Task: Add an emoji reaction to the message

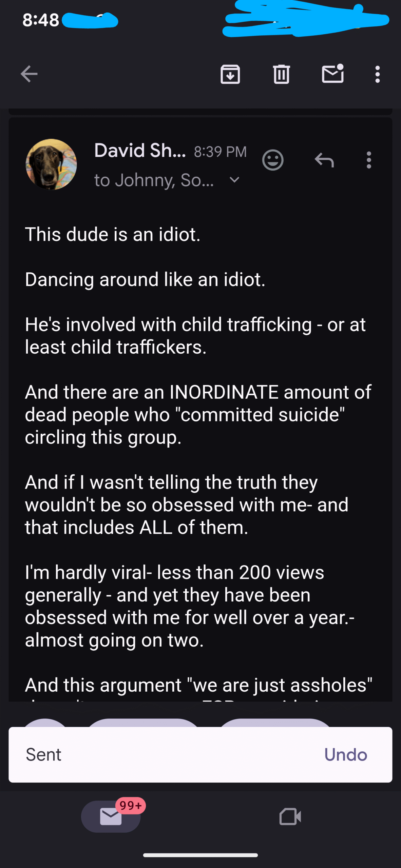Action: tap(273, 160)
